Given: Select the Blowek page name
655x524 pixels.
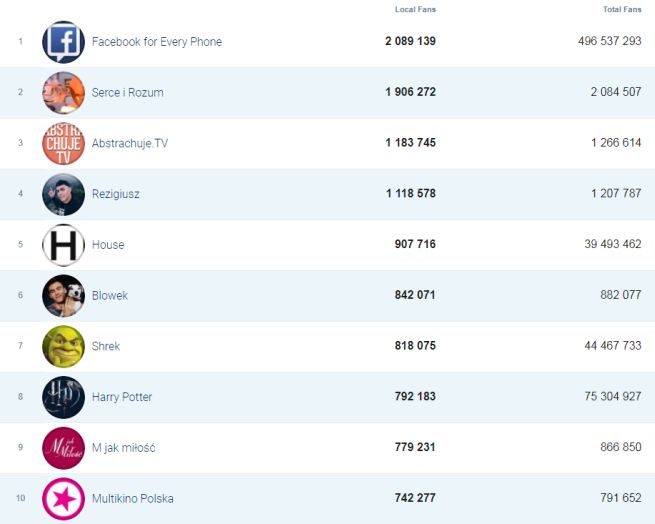Looking at the screenshot, I should 109,296.
